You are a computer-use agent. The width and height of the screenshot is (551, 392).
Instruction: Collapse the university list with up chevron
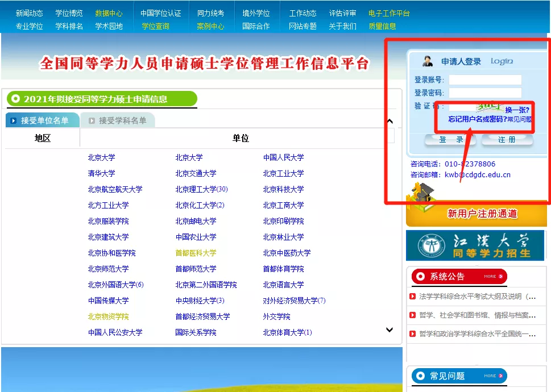click(x=390, y=121)
